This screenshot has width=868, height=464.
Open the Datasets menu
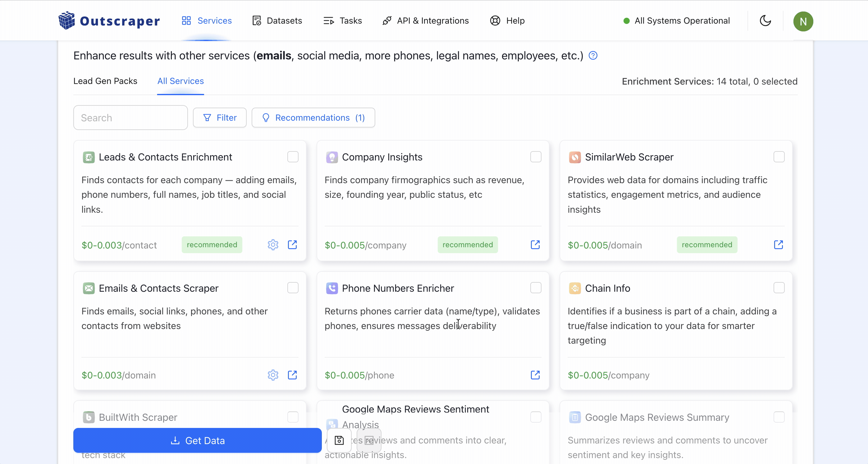[277, 21]
